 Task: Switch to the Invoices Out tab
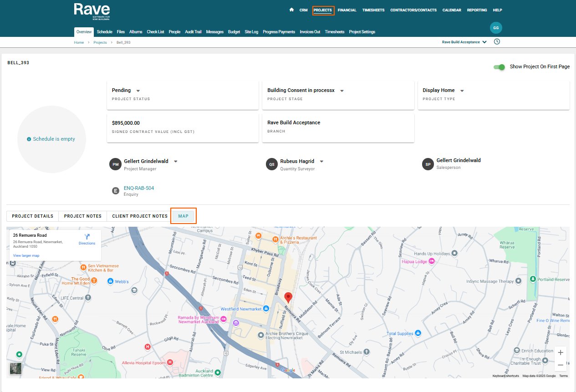[x=310, y=32]
